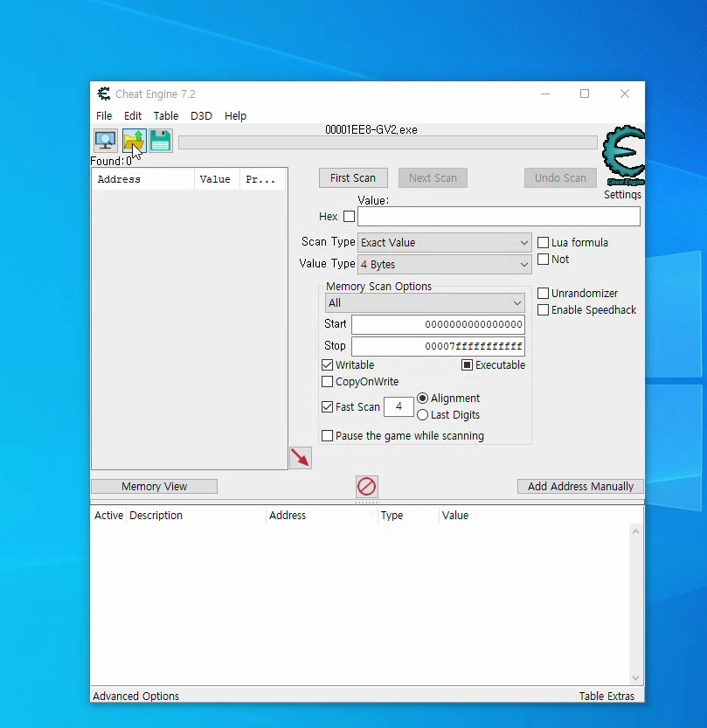
Task: Click the Description column header
Action: tap(196, 516)
